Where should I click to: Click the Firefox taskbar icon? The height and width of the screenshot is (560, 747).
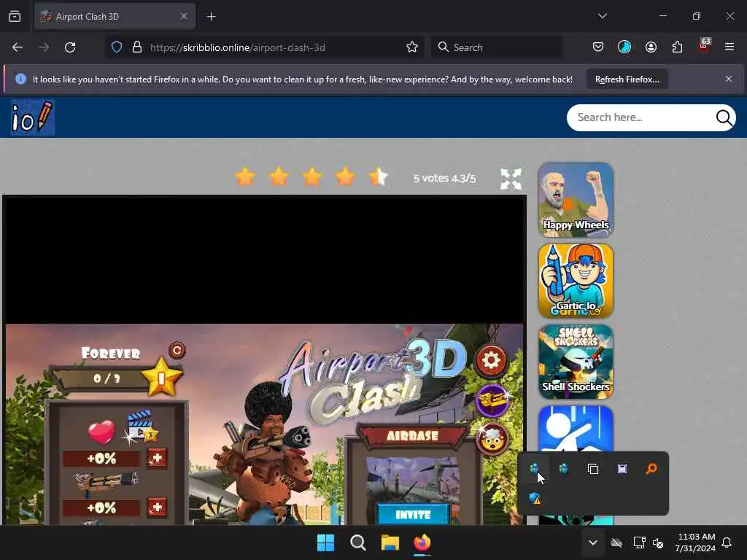coord(422,542)
